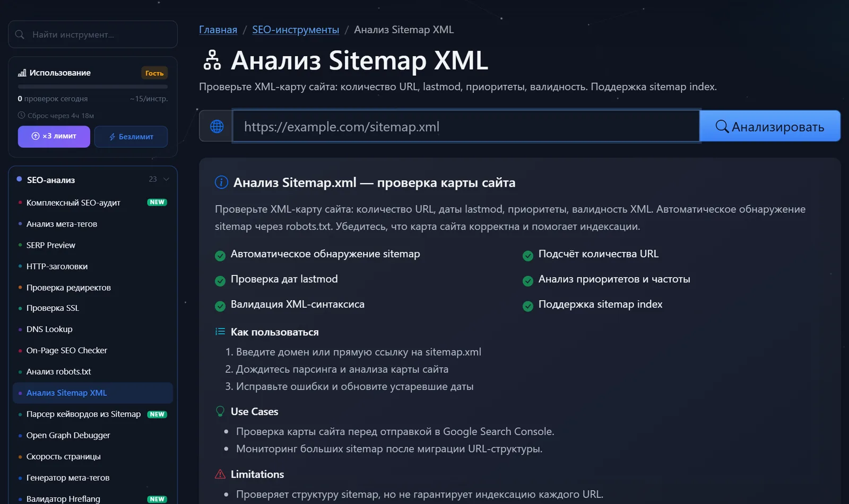This screenshot has height=504, width=849.
Task: Click the Безлимит button
Action: pos(131,136)
